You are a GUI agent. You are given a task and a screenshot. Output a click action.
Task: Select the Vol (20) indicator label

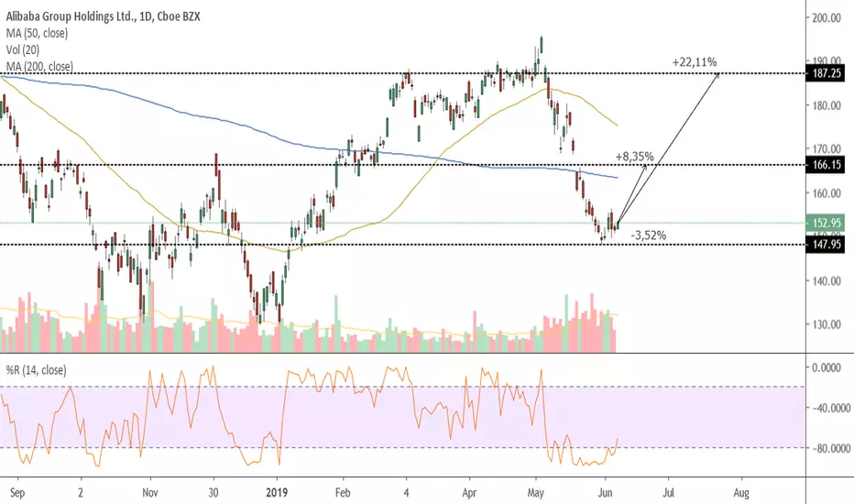point(23,49)
